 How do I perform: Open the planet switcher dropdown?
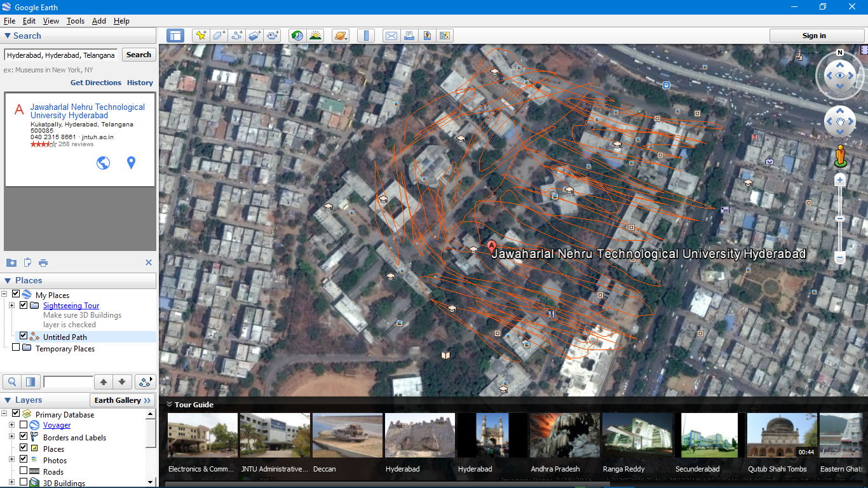[x=341, y=36]
